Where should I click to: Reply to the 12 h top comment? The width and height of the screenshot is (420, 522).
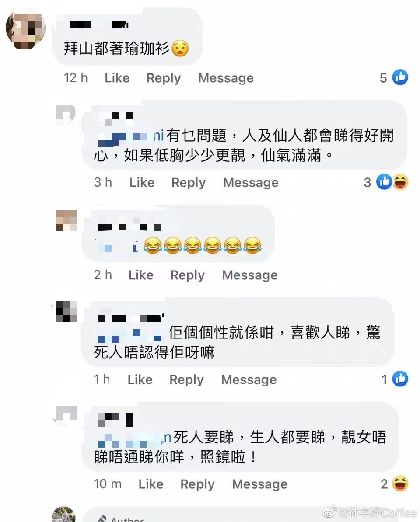(164, 78)
